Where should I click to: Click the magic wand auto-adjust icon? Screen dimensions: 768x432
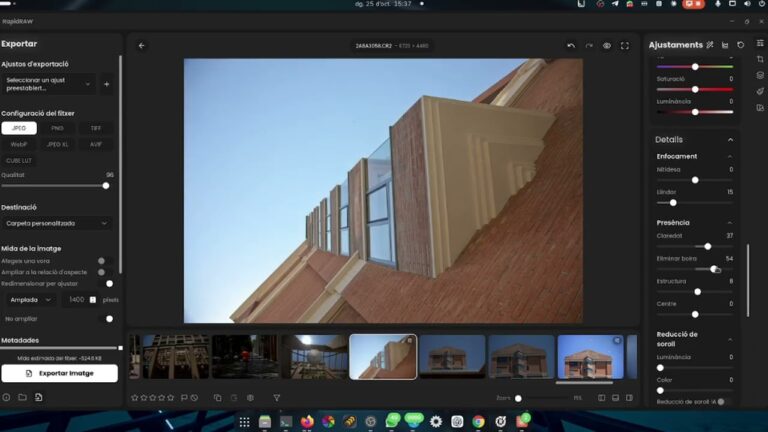coord(710,45)
